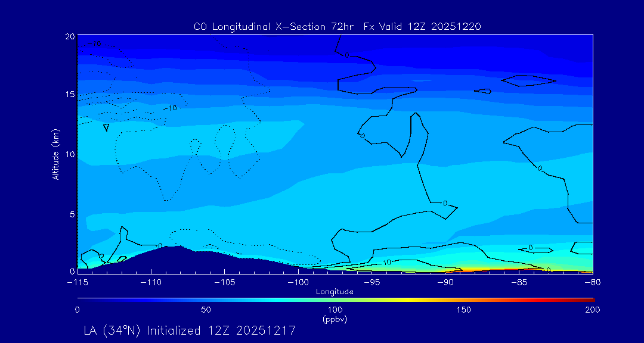
Task: Click the 200 colorbar tick label
Action: click(x=592, y=310)
